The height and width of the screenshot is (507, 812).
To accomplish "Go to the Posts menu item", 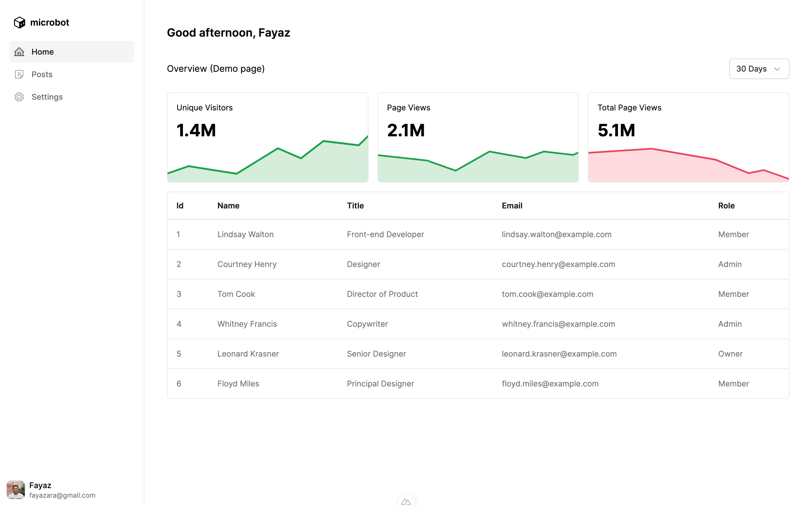I will pos(42,74).
